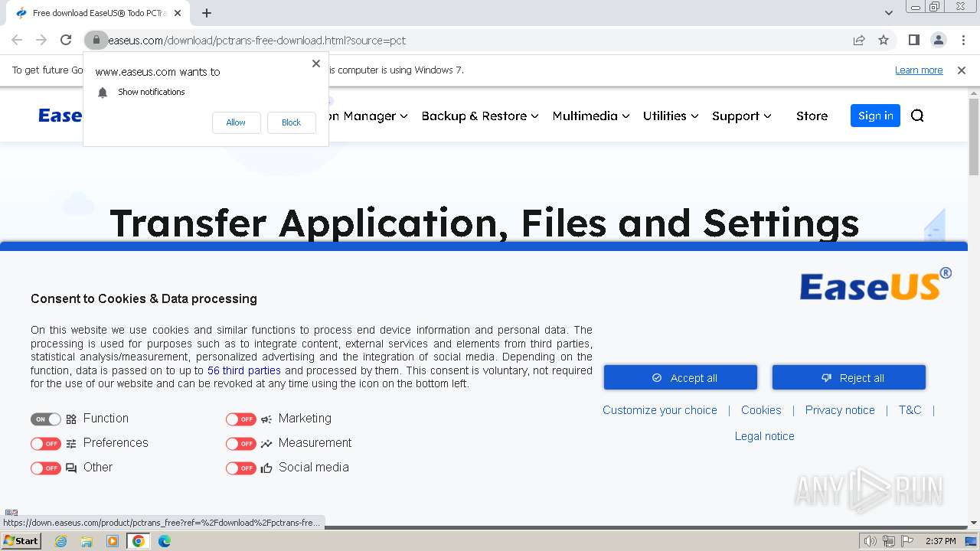Close the EaseUS download tab
980x551 pixels.
(x=178, y=13)
